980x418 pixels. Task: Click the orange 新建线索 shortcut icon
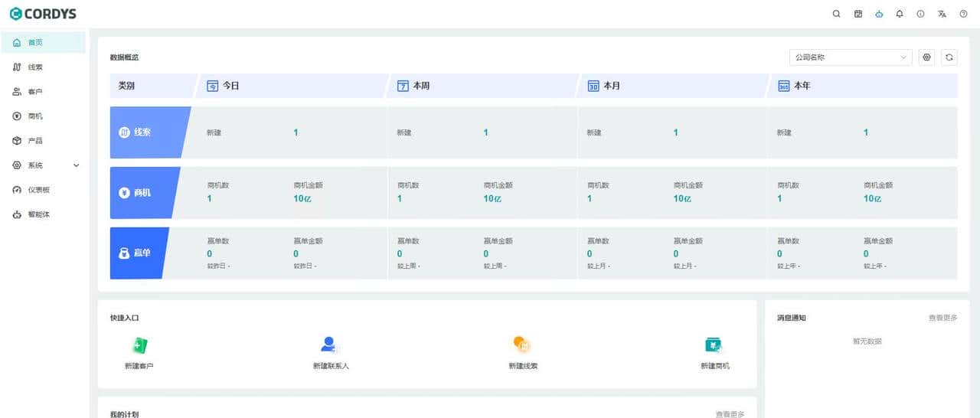(522, 345)
